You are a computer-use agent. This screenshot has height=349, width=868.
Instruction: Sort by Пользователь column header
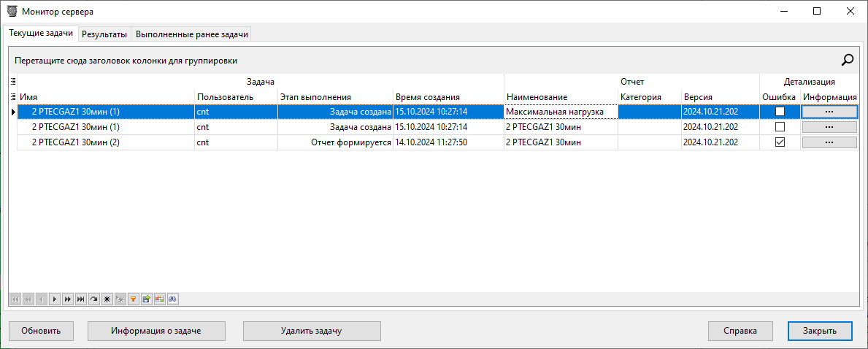(236, 97)
